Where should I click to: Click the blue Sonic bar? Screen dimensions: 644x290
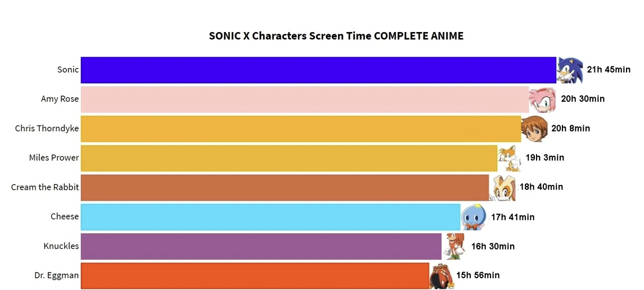318,70
